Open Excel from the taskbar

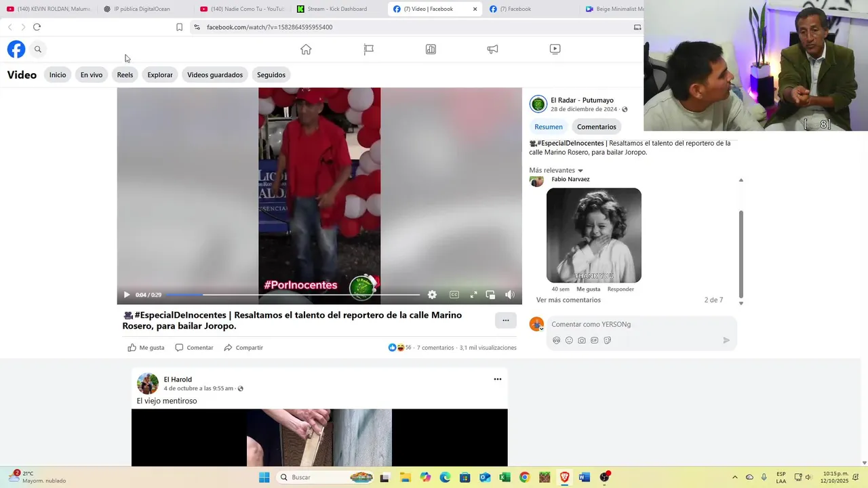click(505, 477)
